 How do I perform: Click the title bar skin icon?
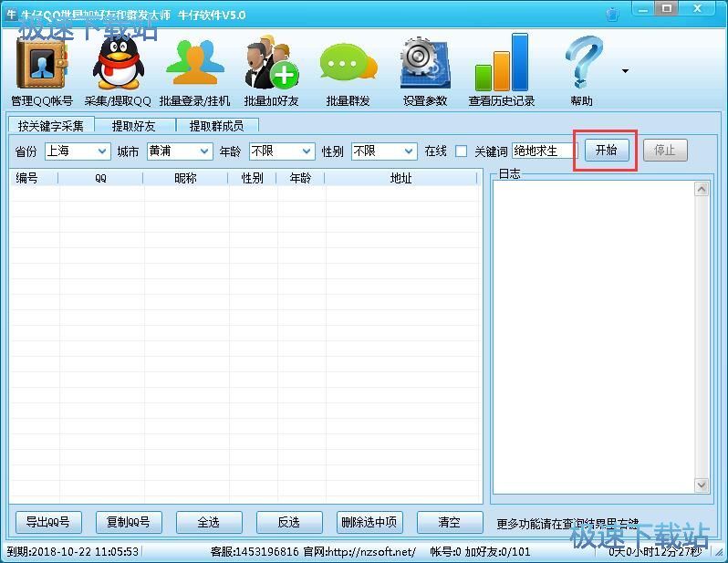point(613,14)
